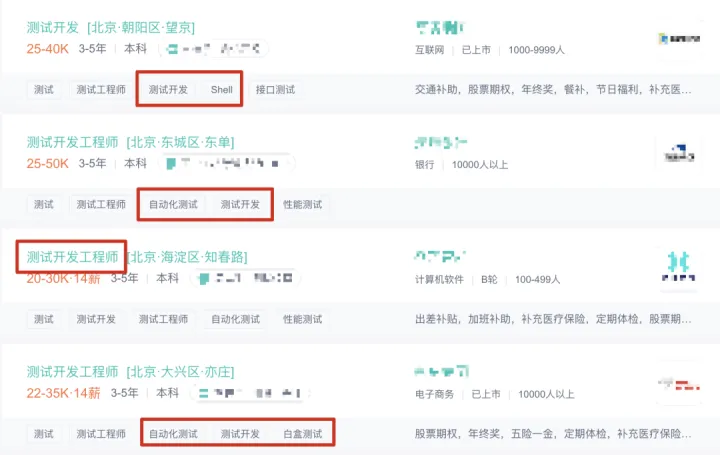Open the bank employer's company name link
The image size is (720, 455).
coord(440,142)
